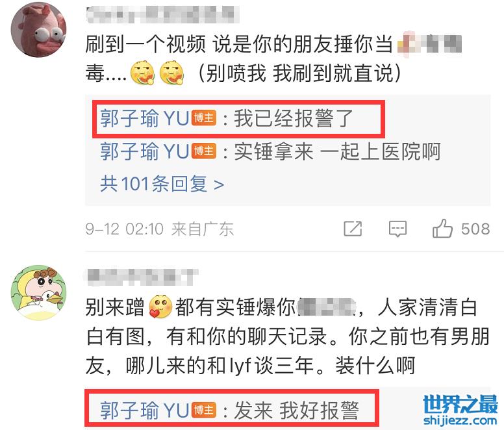Like the first comment with the thumbs-up icon

point(442,229)
